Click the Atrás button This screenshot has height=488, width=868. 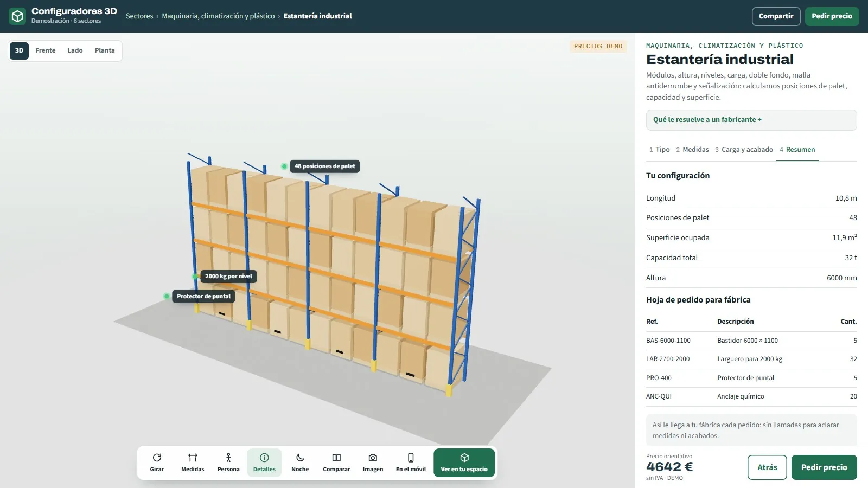[x=767, y=467]
